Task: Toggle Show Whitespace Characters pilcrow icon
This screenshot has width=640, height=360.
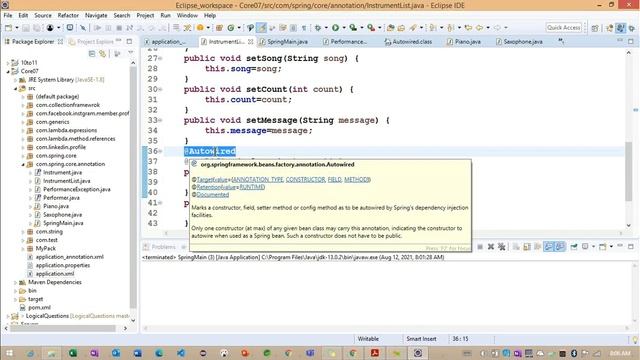Action: coord(304,28)
